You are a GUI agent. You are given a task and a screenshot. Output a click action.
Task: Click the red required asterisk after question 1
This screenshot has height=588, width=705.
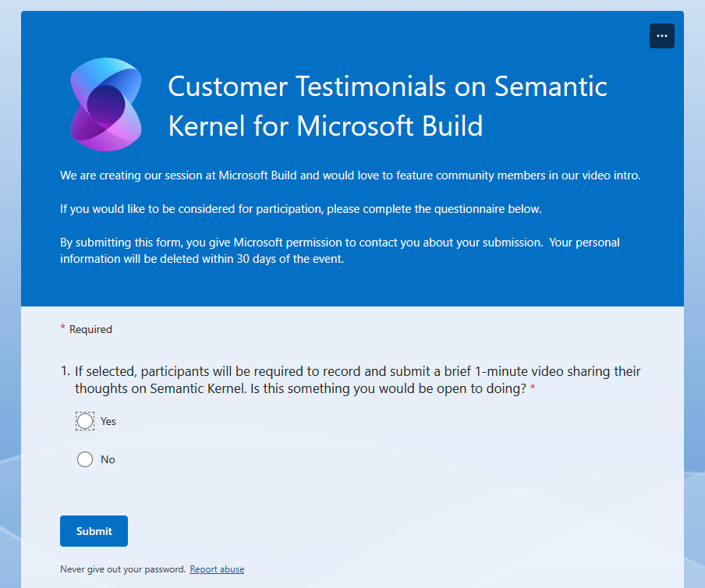click(533, 387)
